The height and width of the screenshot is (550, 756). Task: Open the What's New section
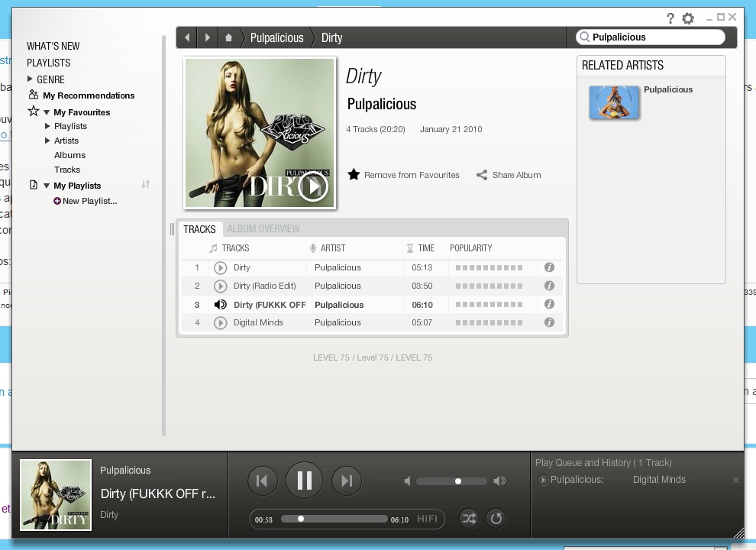53,46
